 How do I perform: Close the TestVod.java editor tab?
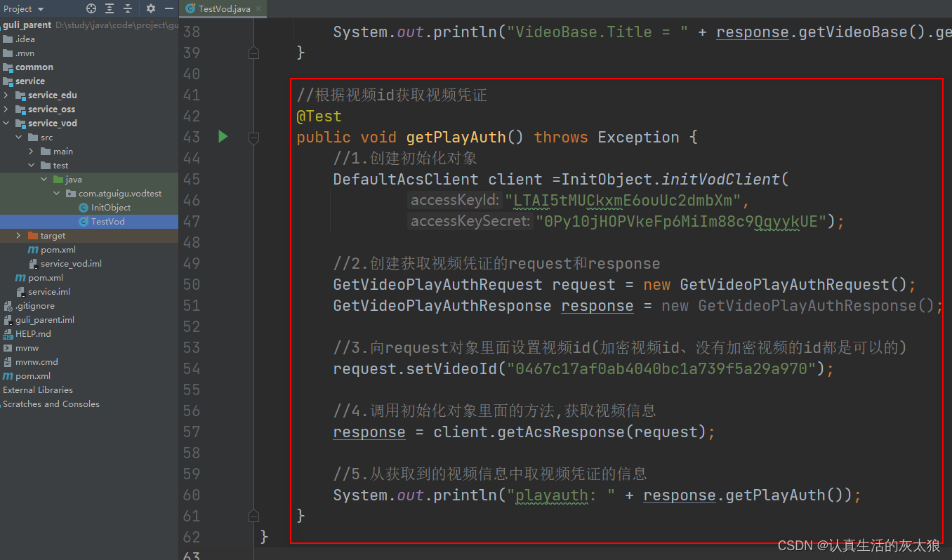[x=260, y=8]
